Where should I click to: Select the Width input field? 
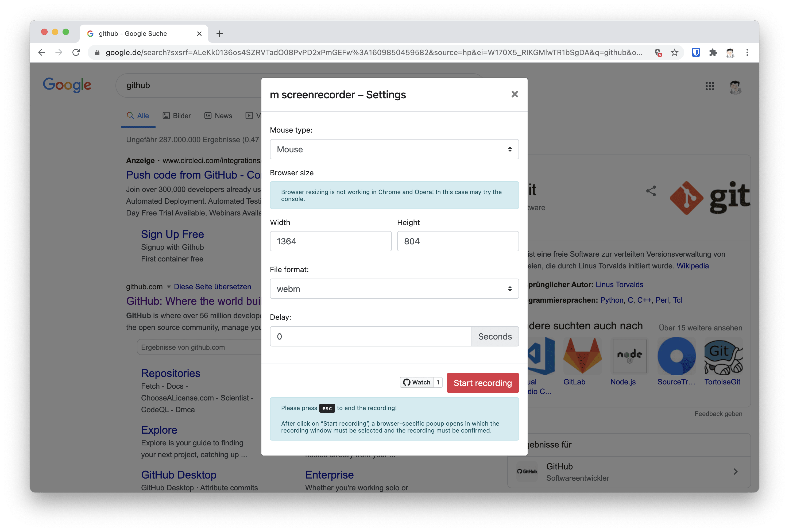click(330, 241)
